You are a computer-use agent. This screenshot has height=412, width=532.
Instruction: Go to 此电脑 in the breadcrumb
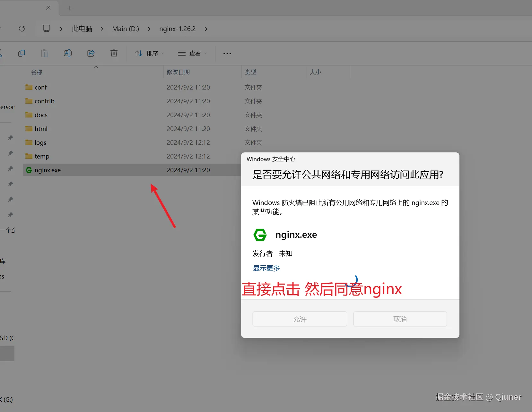pos(82,29)
